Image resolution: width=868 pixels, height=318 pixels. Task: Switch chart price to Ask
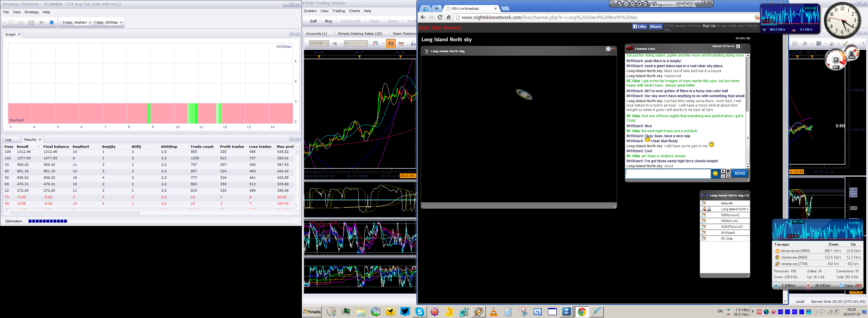[401, 43]
